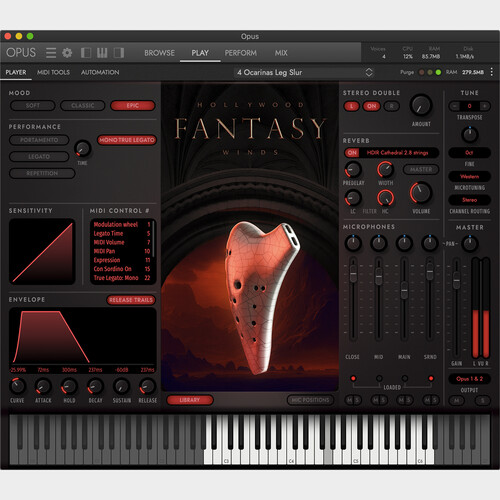Click the Reverb LC filter knob
The width and height of the screenshot is (500, 500).
[353, 198]
